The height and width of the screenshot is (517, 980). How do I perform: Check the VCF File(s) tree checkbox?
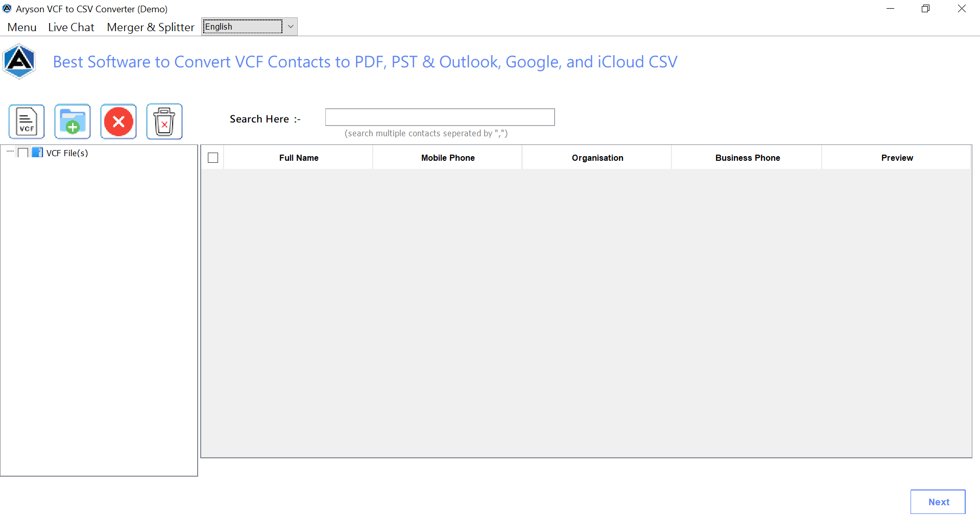(23, 153)
